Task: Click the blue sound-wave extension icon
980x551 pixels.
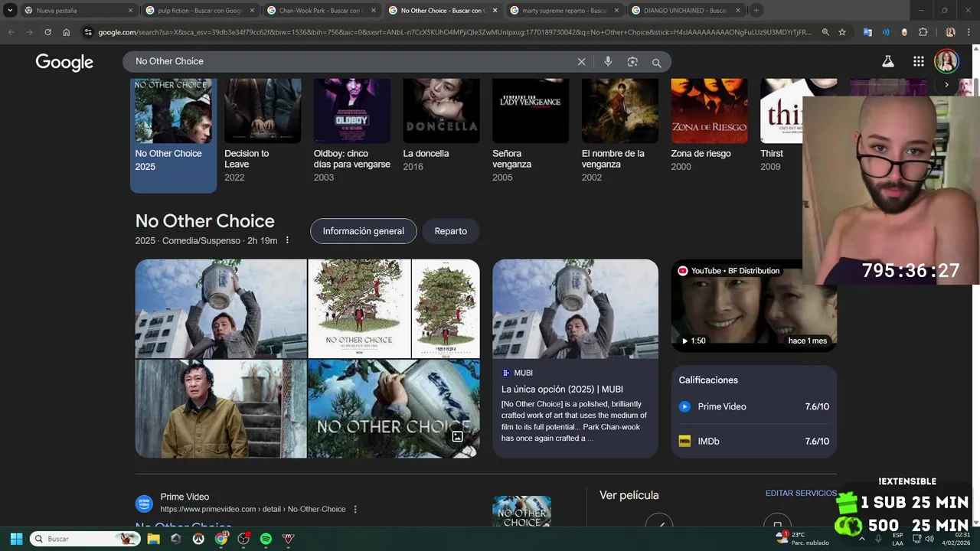Action: pyautogui.click(x=886, y=32)
